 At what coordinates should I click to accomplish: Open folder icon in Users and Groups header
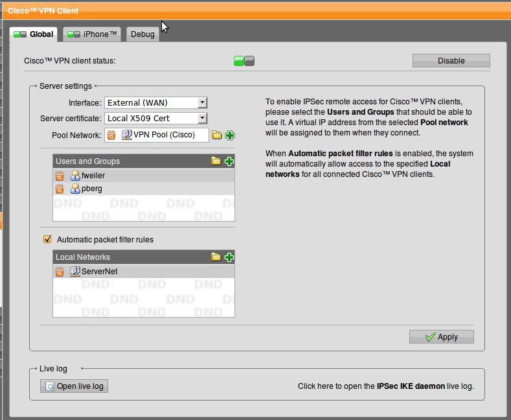click(x=216, y=161)
